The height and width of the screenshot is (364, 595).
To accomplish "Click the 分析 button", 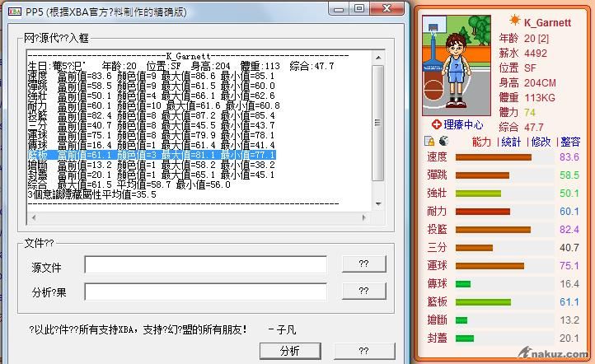I will (290, 351).
